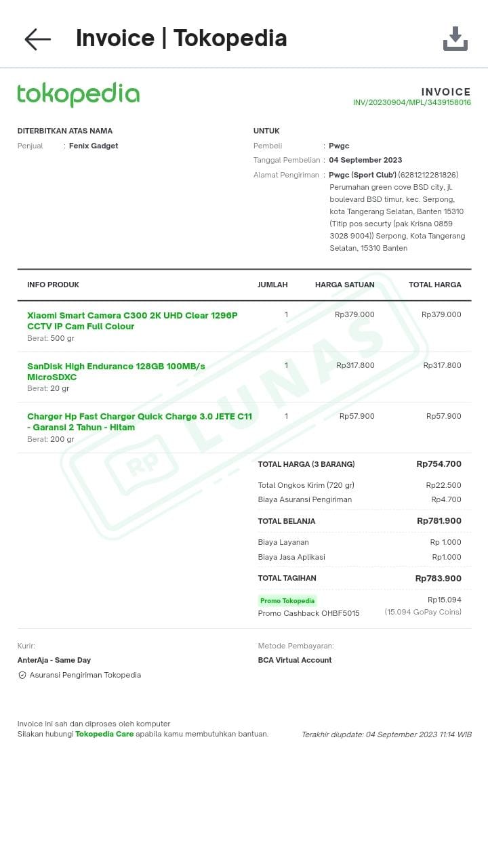Screen dimensions: 488x868
Task: Select the invoice number INV/20230904/MPL/3439158016
Action: pyautogui.click(x=411, y=102)
